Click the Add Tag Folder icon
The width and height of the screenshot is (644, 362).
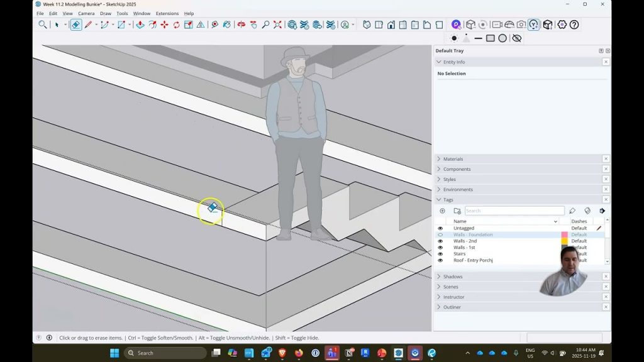click(x=457, y=211)
